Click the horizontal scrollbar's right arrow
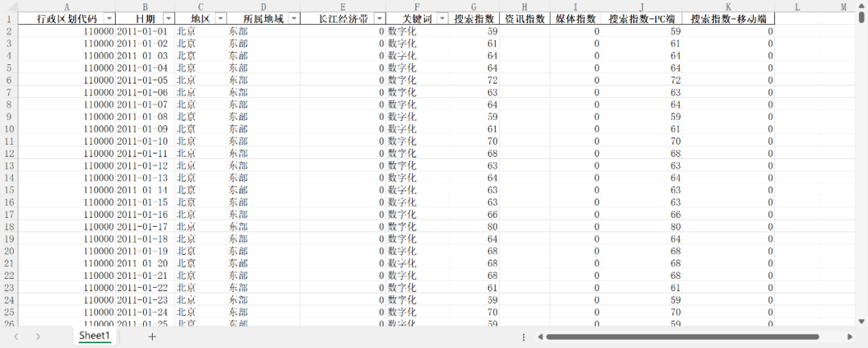Image resolution: width=868 pixels, height=348 pixels. 850,337
